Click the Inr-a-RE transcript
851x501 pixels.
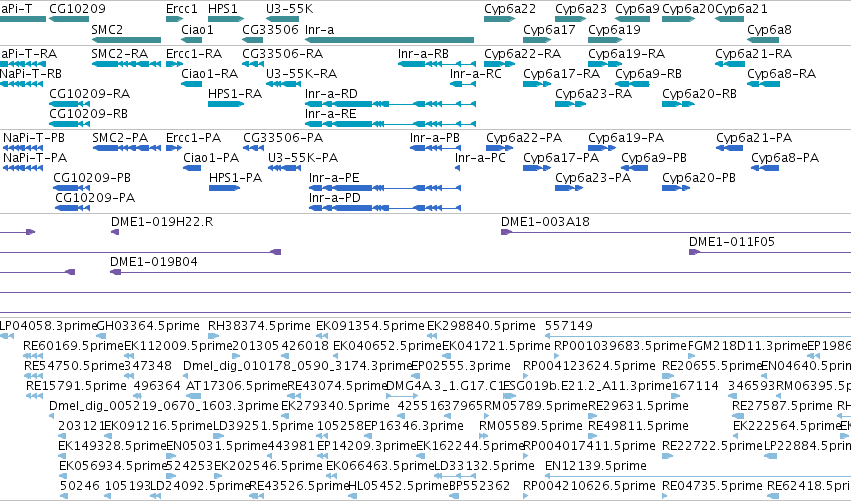390,124
